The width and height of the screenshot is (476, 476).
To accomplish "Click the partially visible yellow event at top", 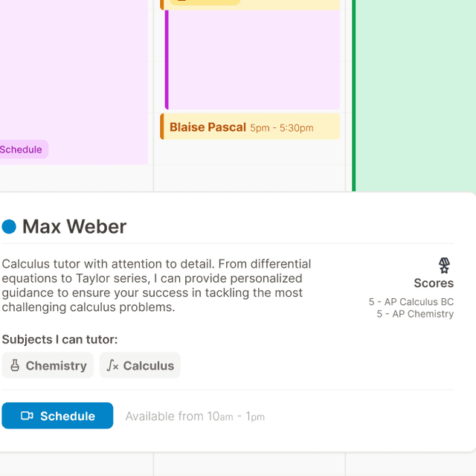I will (x=250, y=4).
